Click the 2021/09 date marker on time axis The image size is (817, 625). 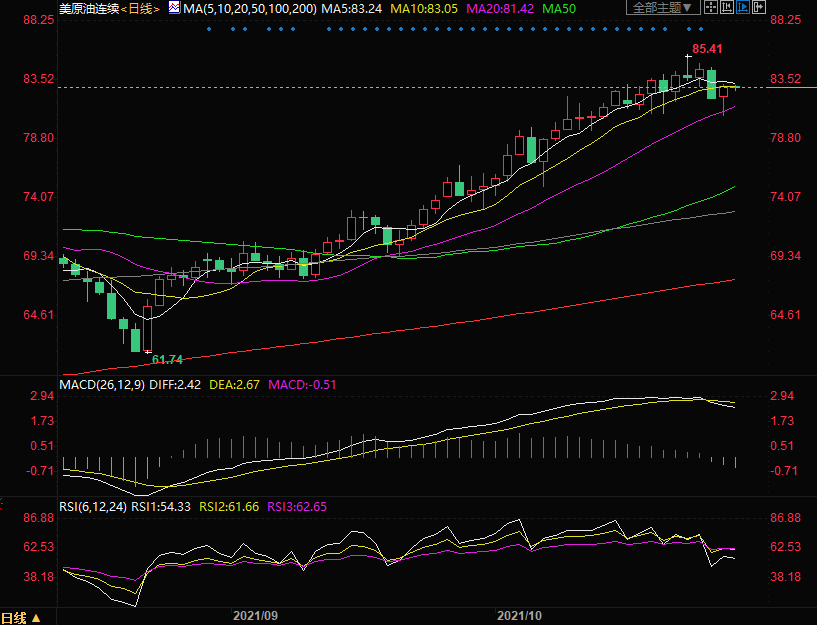coord(255,615)
